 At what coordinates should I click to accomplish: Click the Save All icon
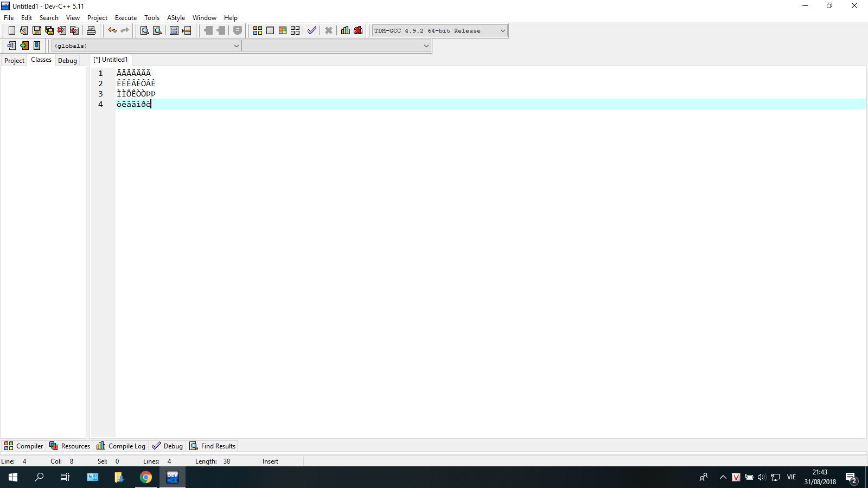[x=49, y=30]
